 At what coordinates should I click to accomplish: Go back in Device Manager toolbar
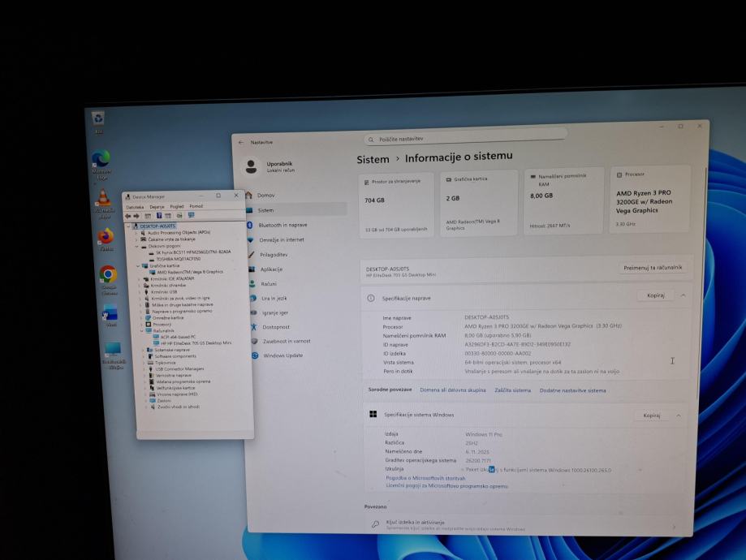(x=127, y=216)
